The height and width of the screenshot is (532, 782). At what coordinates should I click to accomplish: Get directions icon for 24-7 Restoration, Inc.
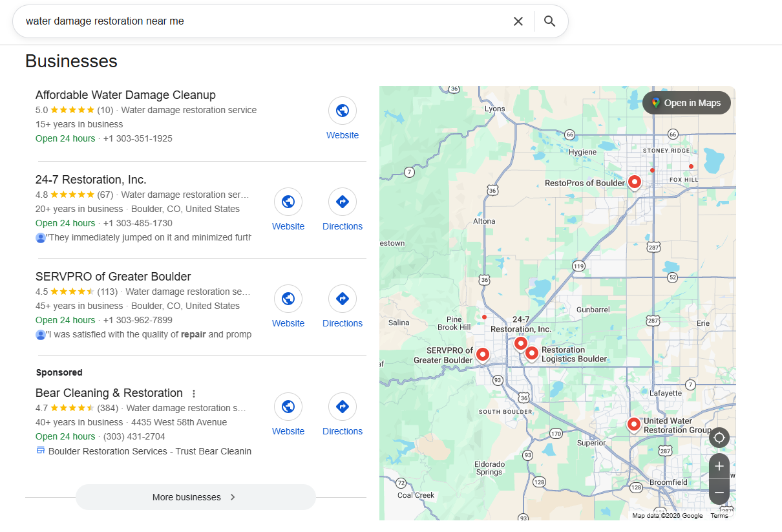343,202
